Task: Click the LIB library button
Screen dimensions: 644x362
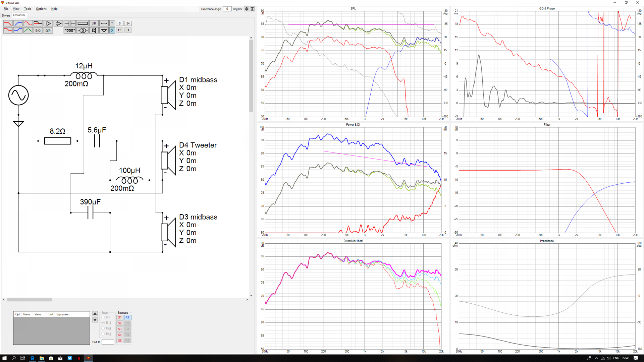Action: pos(94,23)
